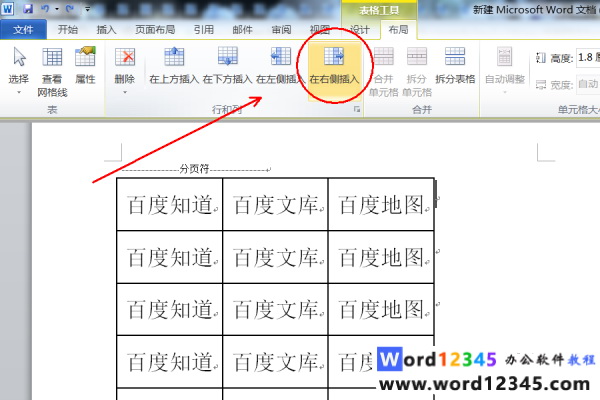The width and height of the screenshot is (600, 400).
Task: Click second-row cell 百度地图
Action: [381, 257]
